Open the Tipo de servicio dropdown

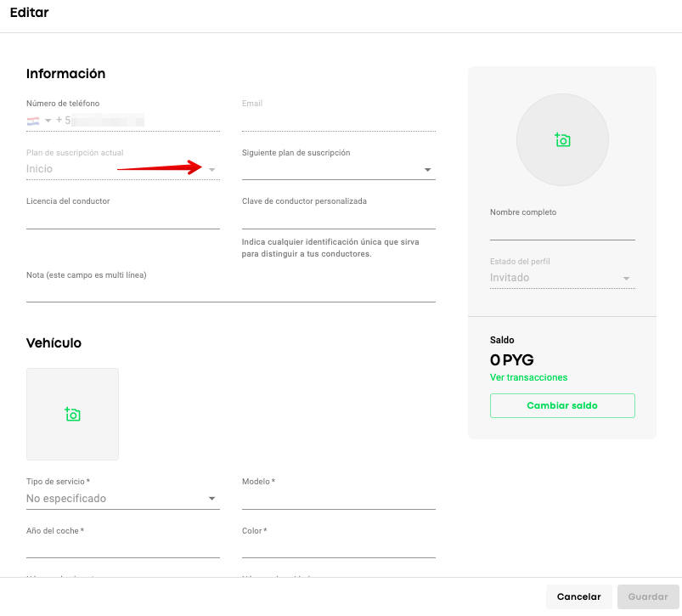click(x=211, y=499)
